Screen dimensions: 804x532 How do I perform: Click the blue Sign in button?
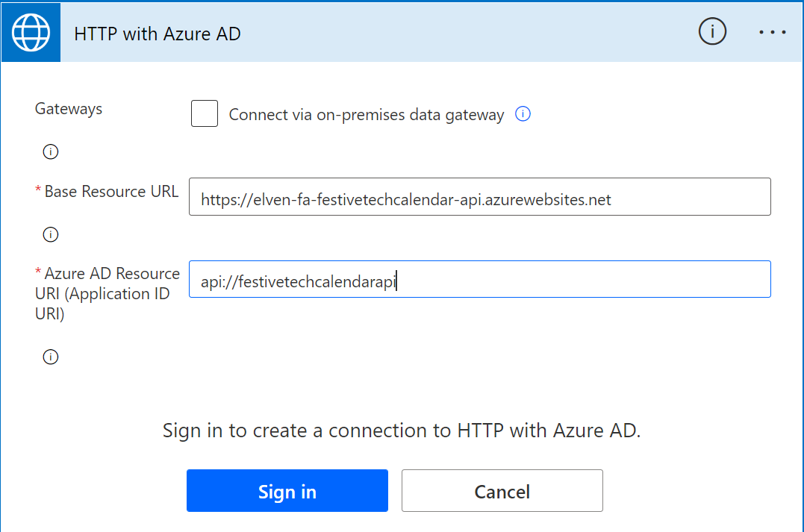287,490
